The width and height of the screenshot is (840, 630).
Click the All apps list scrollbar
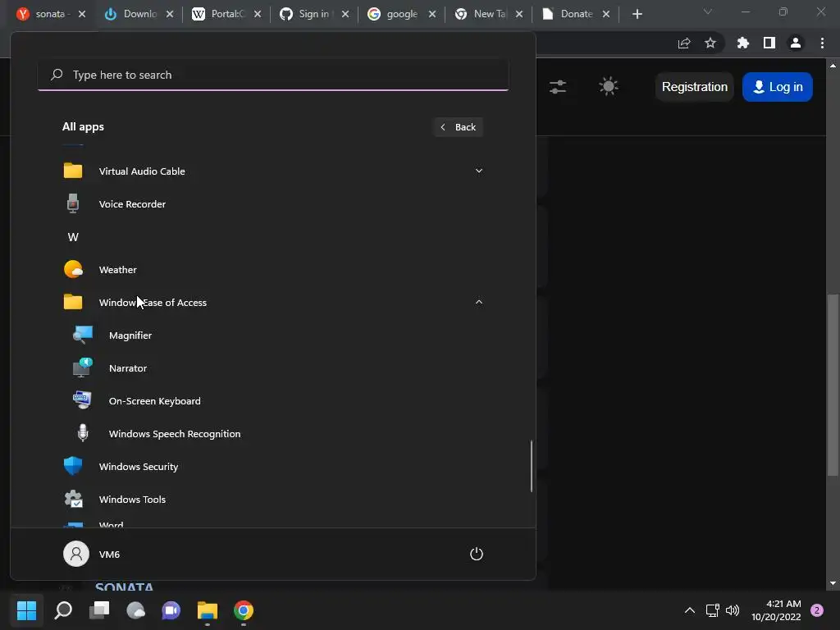[x=532, y=466]
